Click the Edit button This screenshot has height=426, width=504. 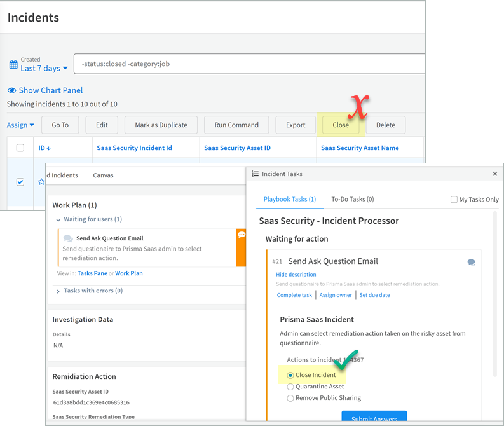(x=102, y=125)
